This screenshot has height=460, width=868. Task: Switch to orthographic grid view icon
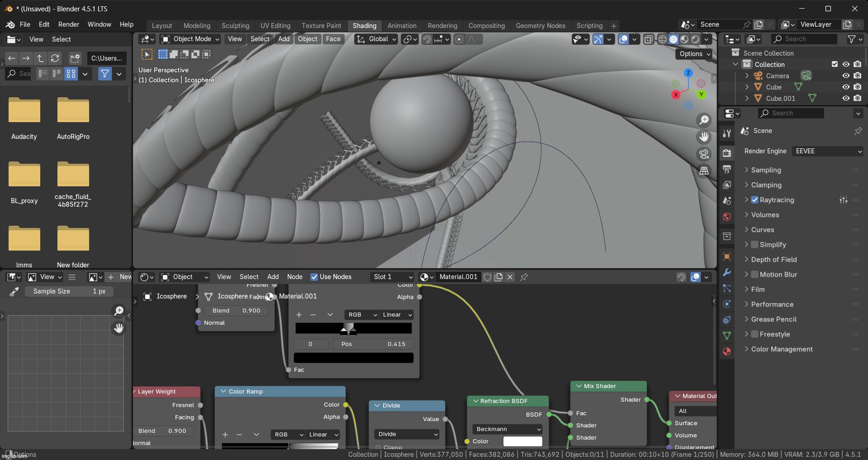point(704,171)
